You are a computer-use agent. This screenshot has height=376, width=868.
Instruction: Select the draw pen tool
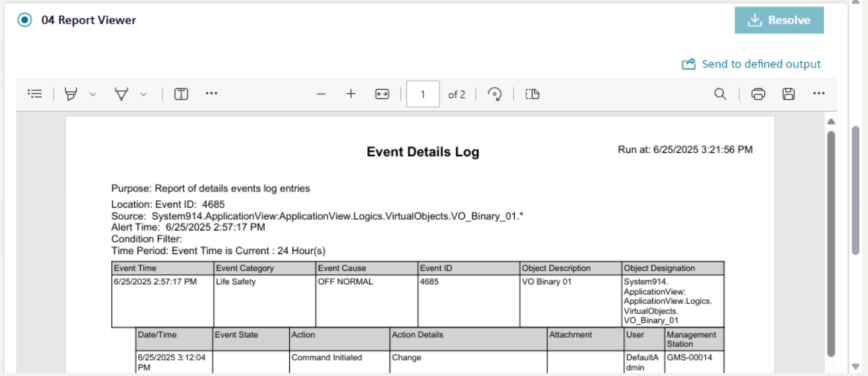[x=121, y=94]
